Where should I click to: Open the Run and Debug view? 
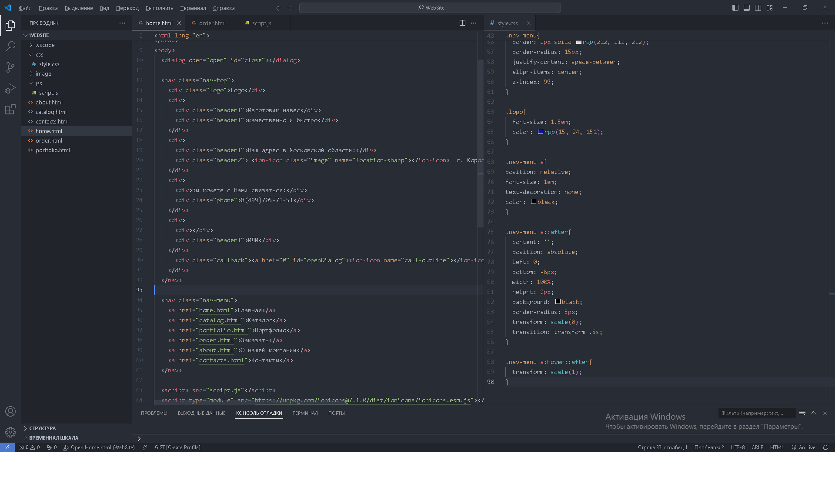10,88
